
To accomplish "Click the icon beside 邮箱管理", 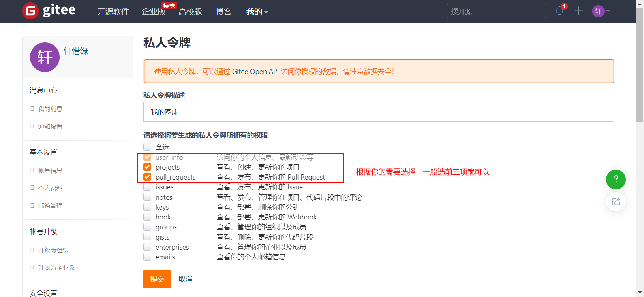I will tap(32, 205).
